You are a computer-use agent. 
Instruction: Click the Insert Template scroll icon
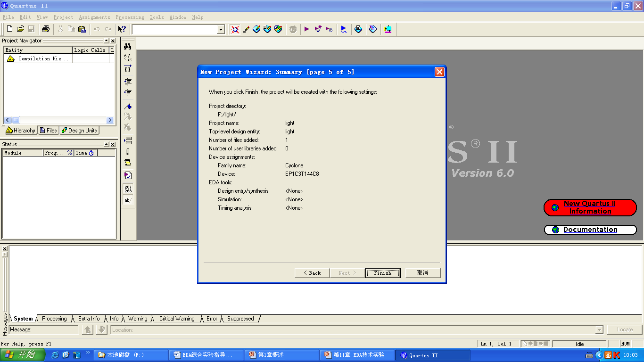point(128,163)
